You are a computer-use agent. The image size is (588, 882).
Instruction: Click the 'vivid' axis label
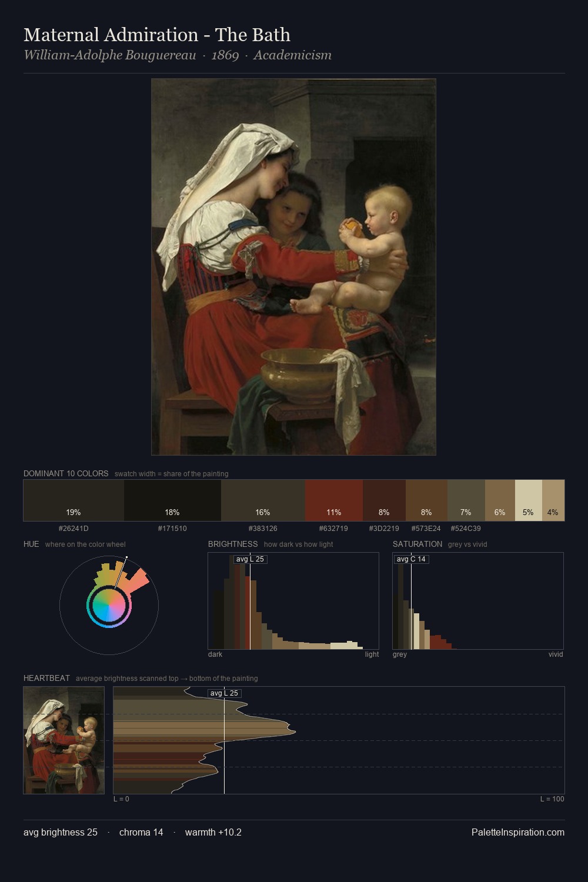(556, 654)
